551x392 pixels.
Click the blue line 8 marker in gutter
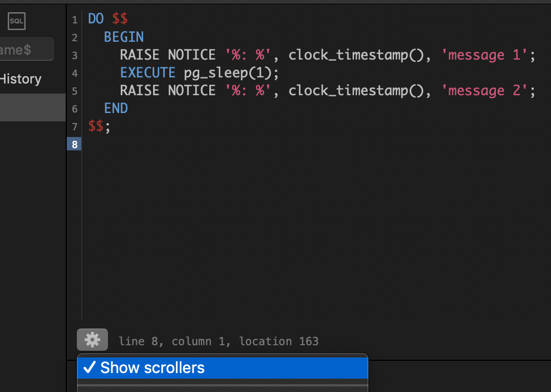[x=74, y=144]
